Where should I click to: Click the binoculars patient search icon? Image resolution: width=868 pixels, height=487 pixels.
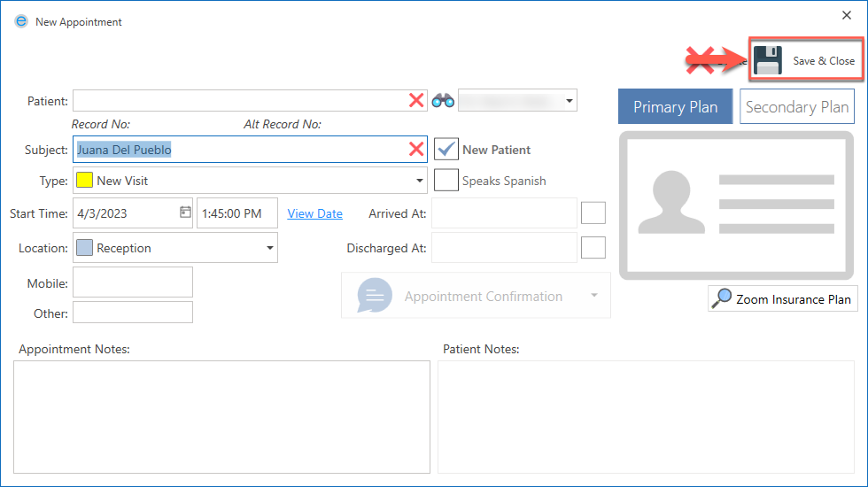click(443, 101)
